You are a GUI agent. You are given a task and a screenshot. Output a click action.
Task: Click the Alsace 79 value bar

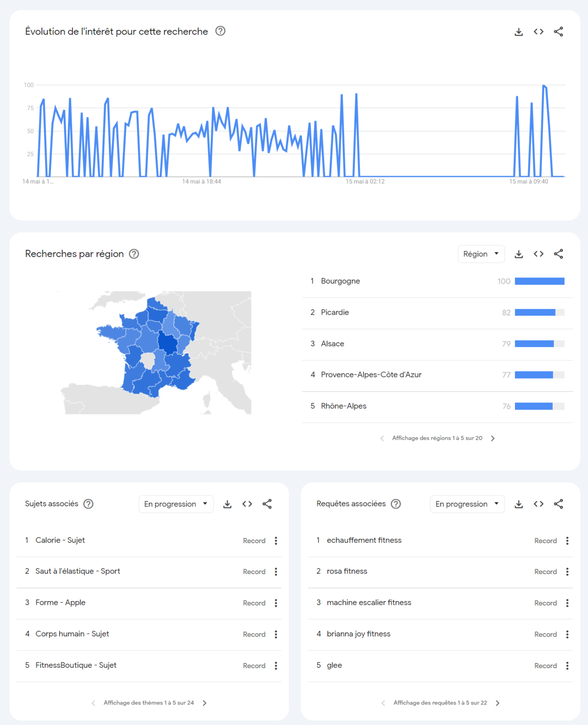539,344
